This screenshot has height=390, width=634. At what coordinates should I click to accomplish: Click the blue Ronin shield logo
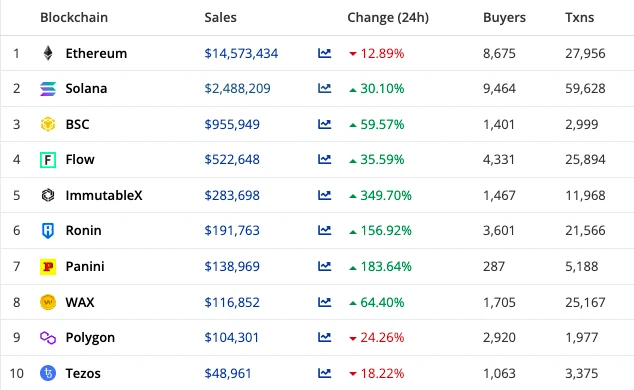48,230
